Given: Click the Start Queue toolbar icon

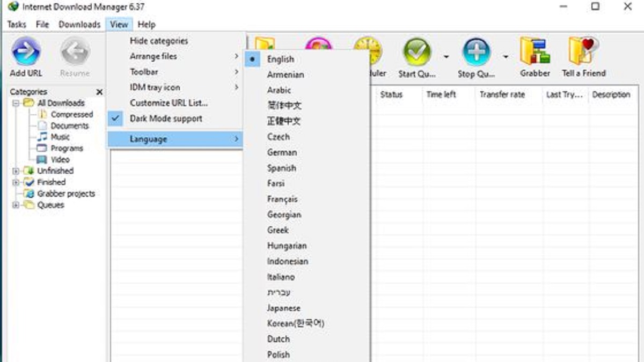Looking at the screenshot, I should (417, 52).
